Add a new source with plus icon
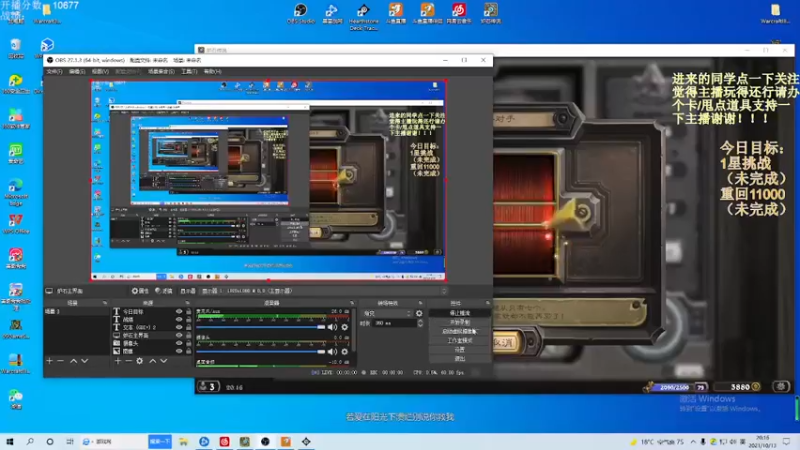This screenshot has height=450, width=800. pyautogui.click(x=118, y=361)
